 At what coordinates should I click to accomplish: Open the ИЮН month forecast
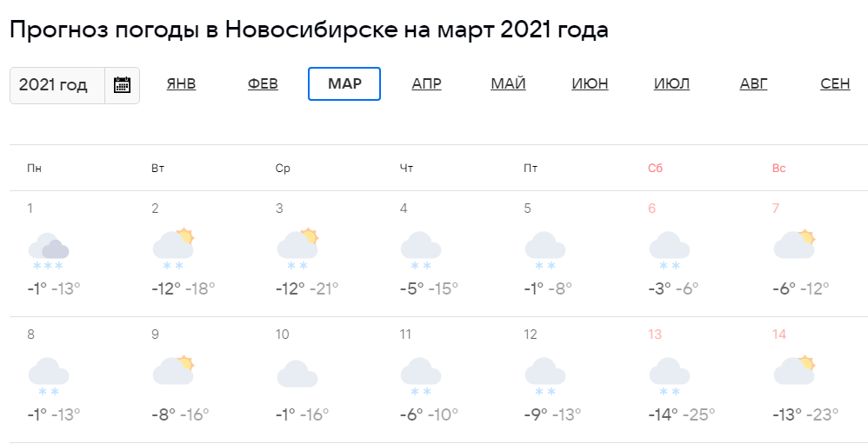pos(590,84)
